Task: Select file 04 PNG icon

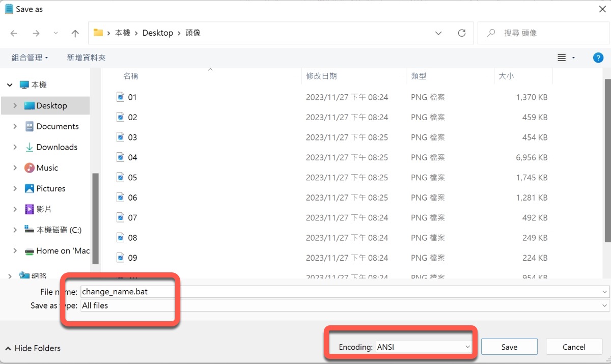Action: point(121,157)
